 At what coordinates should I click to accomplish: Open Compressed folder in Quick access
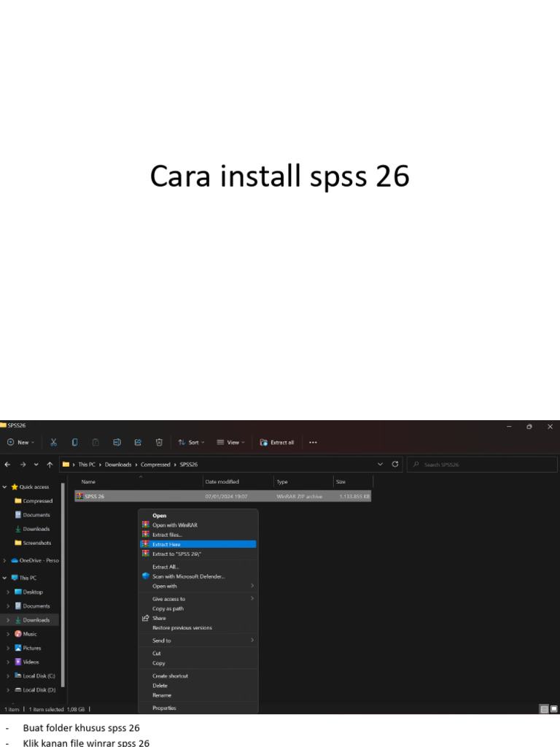coord(34,500)
